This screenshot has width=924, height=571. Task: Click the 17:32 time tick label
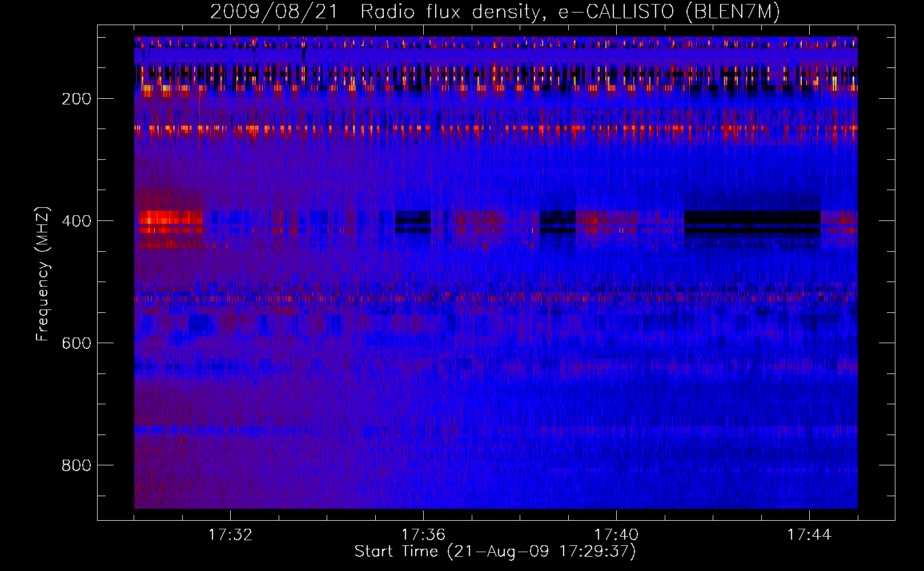(x=230, y=535)
